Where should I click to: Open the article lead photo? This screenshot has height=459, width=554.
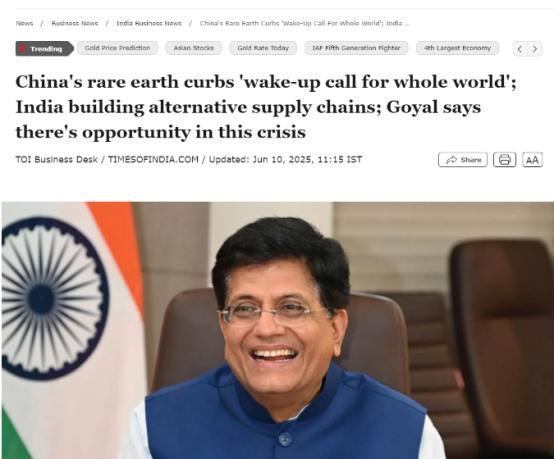[278, 330]
